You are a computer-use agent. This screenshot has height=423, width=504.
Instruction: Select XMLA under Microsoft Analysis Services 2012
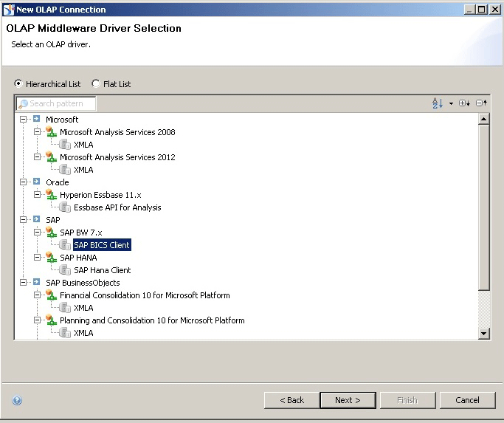[83, 170]
